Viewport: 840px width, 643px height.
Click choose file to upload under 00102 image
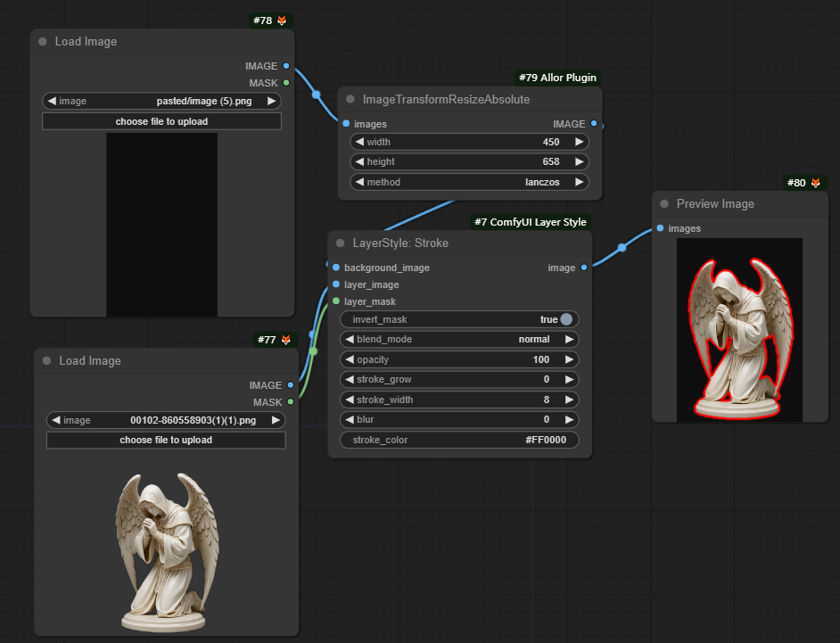[166, 441]
